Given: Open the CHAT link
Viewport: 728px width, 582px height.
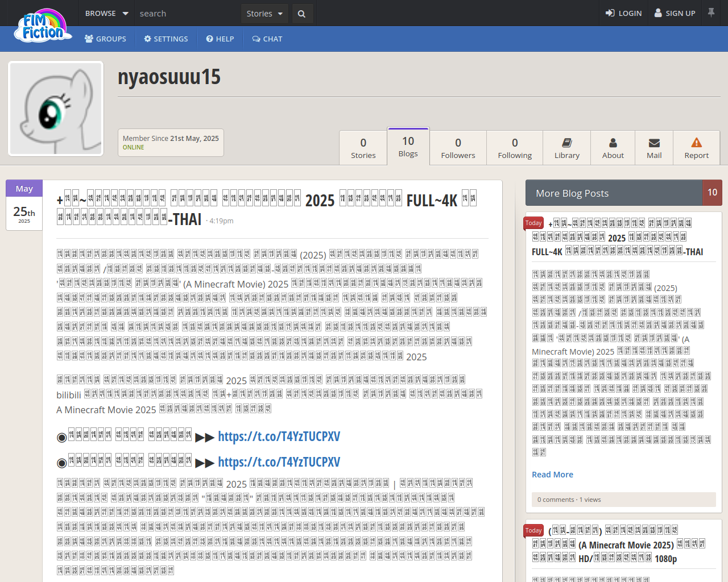Looking at the screenshot, I should coord(267,39).
